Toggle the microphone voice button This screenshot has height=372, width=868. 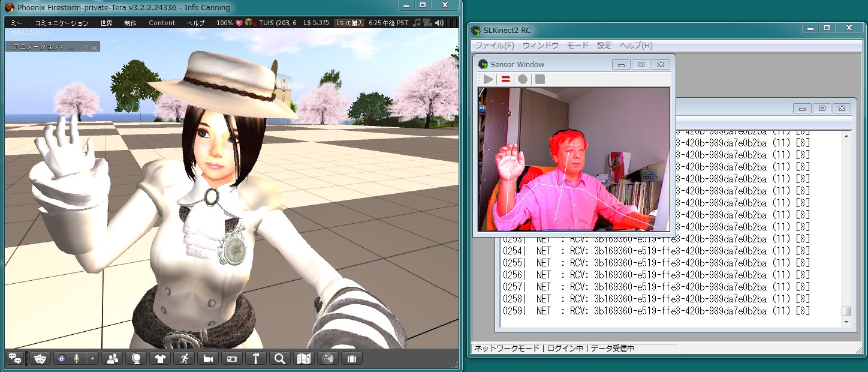[77, 358]
